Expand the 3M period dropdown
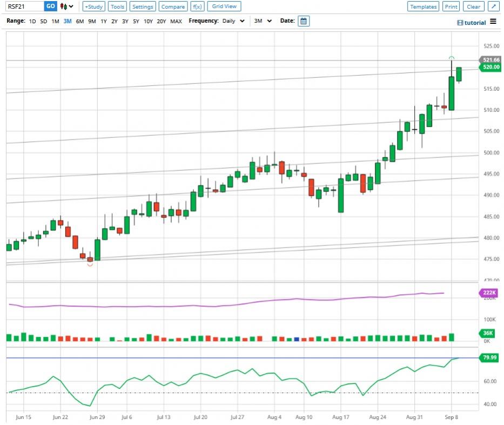The image size is (504, 425). coord(265,21)
